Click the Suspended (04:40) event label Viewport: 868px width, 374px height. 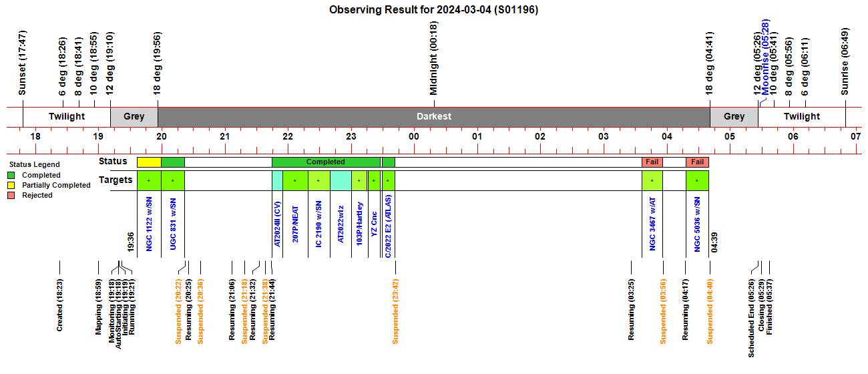[710, 311]
